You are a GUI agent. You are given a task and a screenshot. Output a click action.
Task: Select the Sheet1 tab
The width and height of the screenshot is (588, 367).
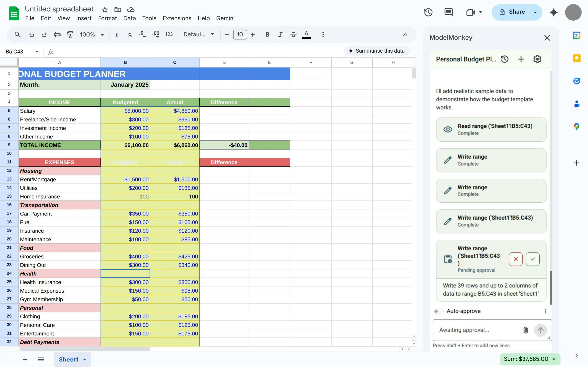click(69, 359)
